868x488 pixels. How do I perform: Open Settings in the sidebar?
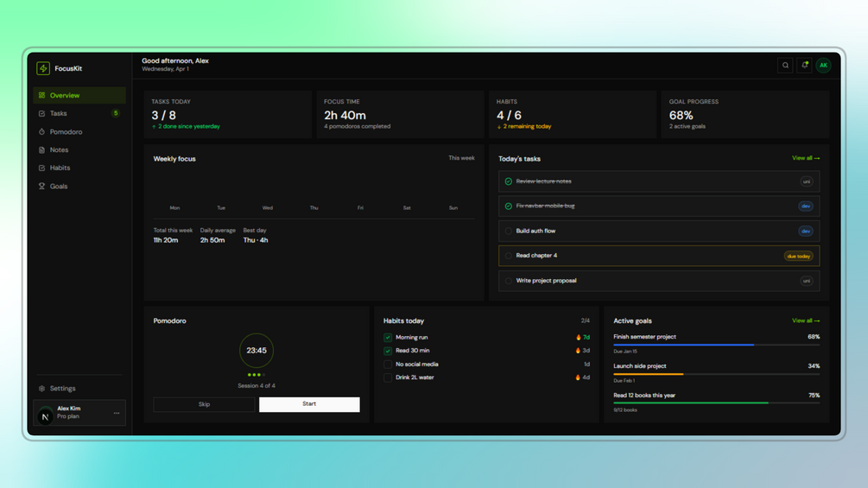pyautogui.click(x=79, y=389)
